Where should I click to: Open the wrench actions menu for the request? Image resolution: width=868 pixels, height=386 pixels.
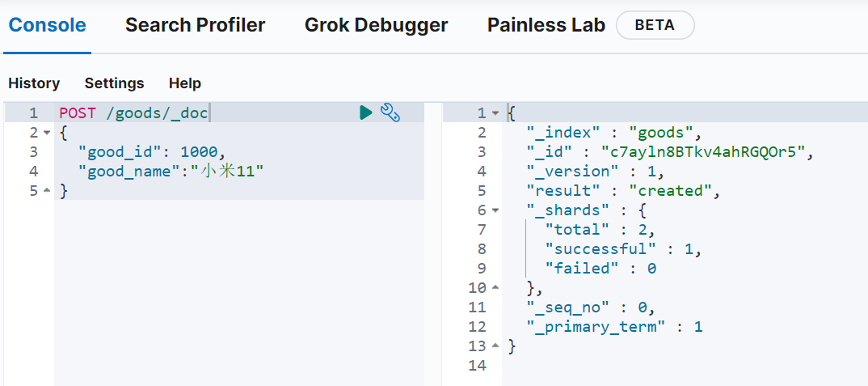[x=390, y=112]
